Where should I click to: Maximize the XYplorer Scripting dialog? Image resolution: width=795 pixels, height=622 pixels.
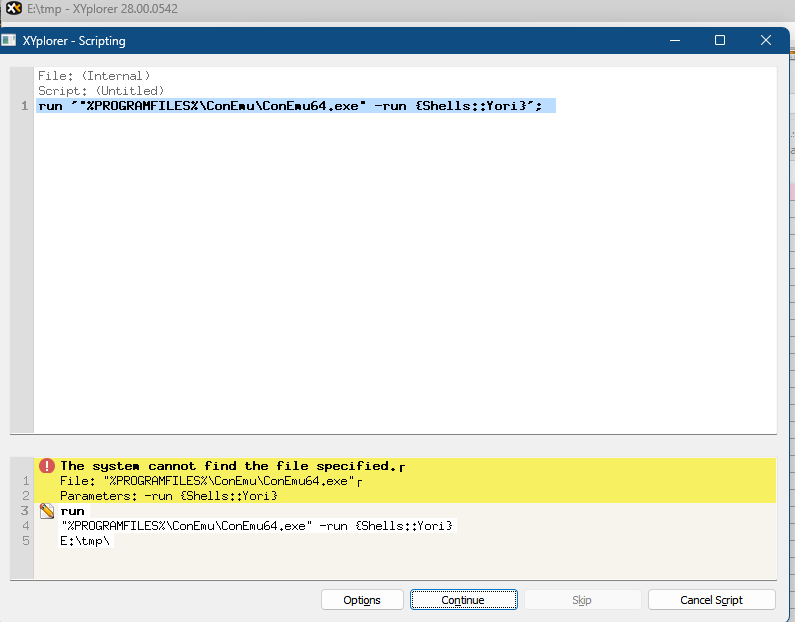(x=719, y=41)
